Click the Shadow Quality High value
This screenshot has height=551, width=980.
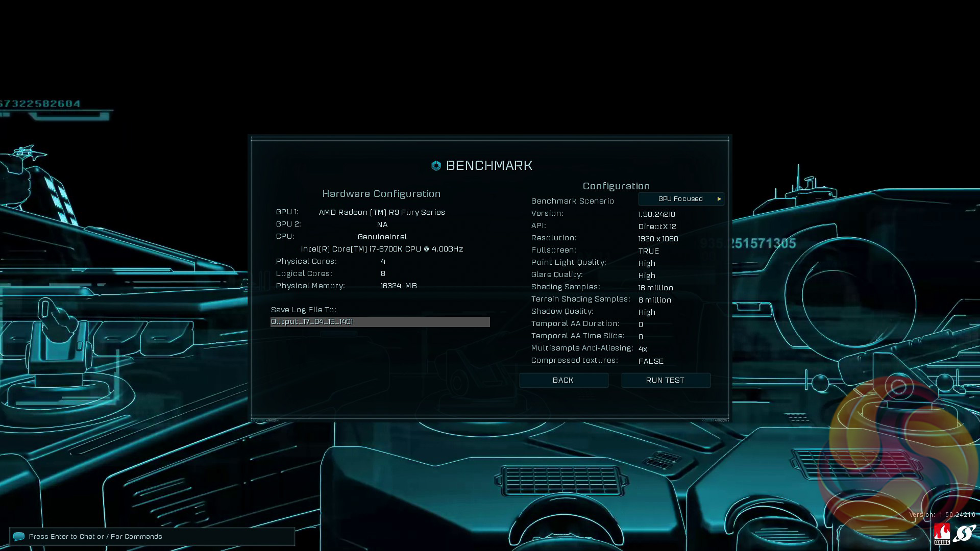[647, 312]
